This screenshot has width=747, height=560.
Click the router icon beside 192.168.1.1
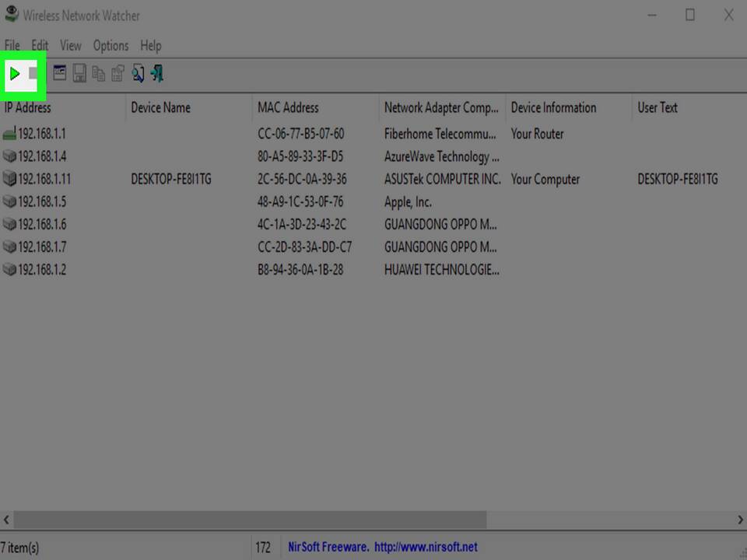click(9, 133)
